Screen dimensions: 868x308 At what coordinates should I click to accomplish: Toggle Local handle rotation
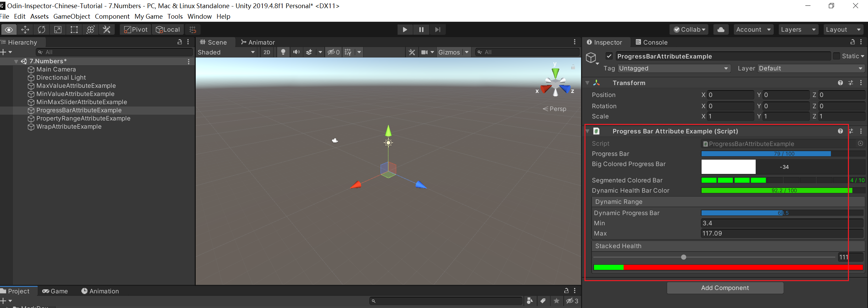pyautogui.click(x=168, y=30)
